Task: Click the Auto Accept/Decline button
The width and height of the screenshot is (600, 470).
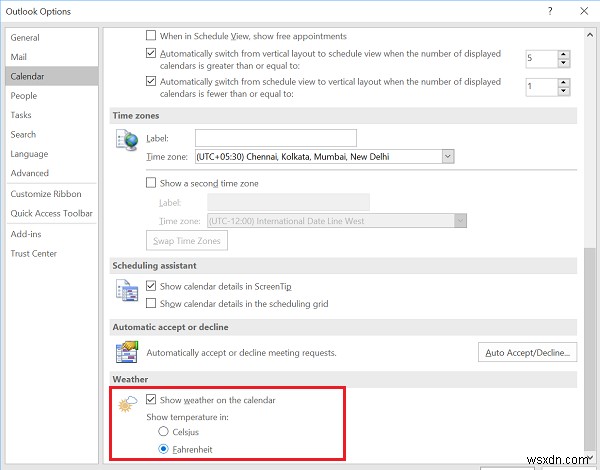Action: (527, 352)
